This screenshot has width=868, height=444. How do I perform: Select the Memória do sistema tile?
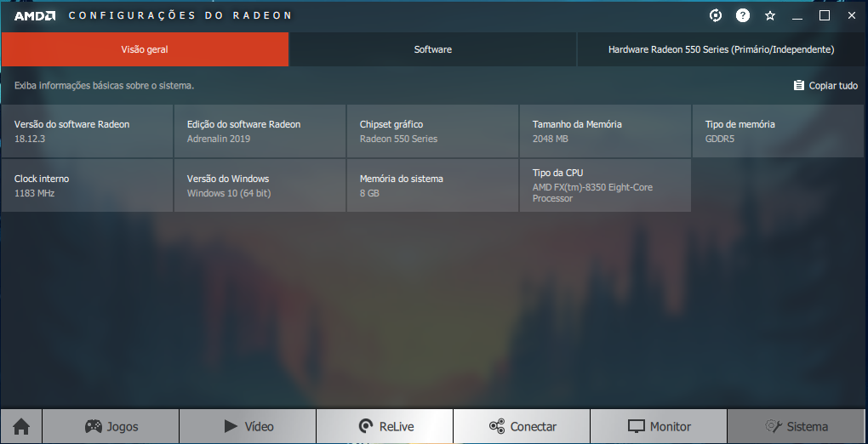point(432,185)
